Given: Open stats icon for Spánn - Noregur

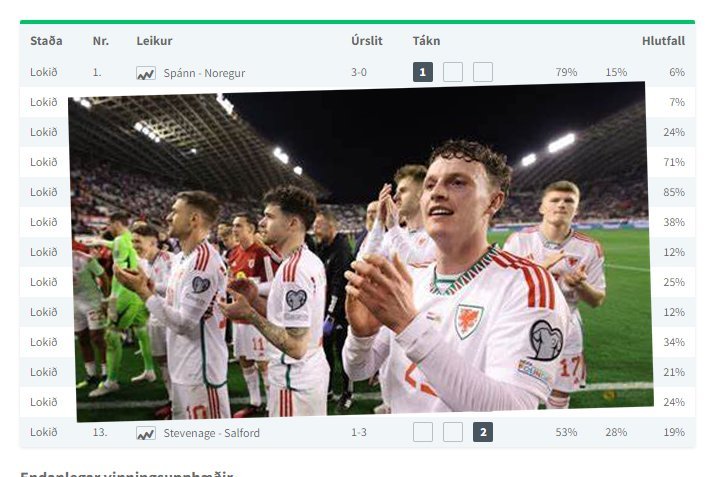Looking at the screenshot, I should click(146, 73).
